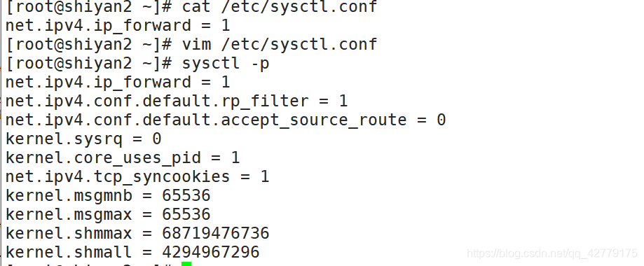Click the first [root@shiyan2 ~]# prompt
The height and width of the screenshot is (266, 644).
click(x=89, y=6)
